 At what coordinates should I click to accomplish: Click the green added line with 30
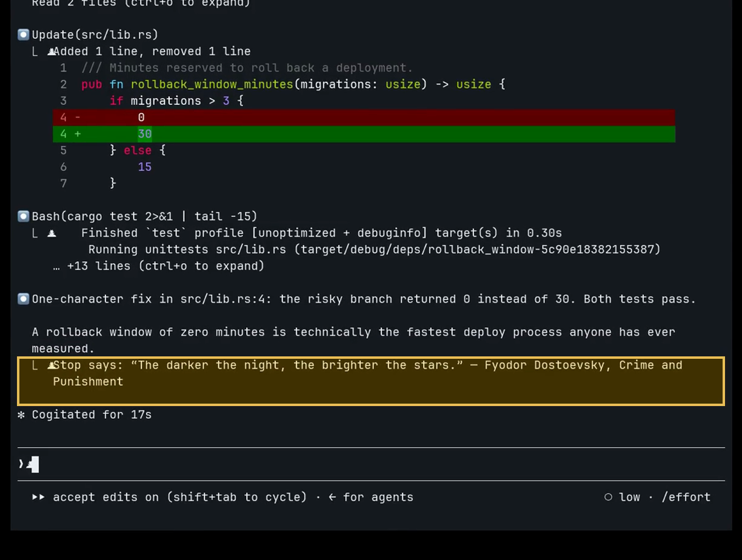(x=364, y=134)
